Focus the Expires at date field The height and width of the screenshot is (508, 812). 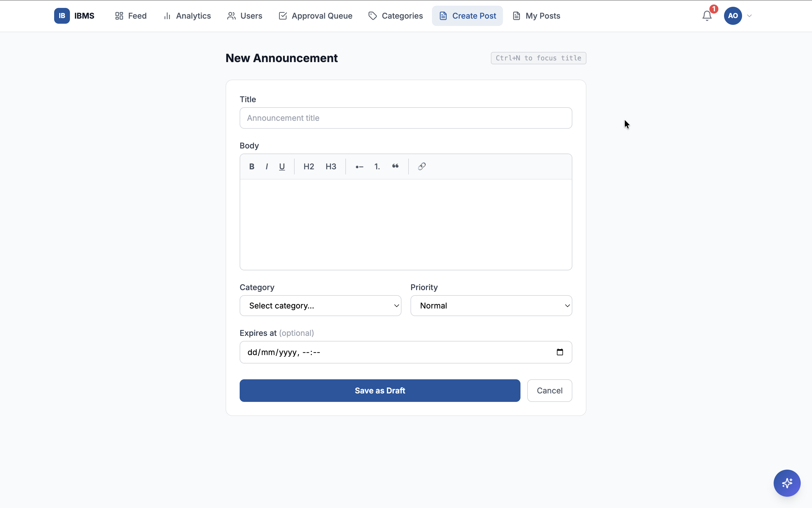tap(406, 352)
